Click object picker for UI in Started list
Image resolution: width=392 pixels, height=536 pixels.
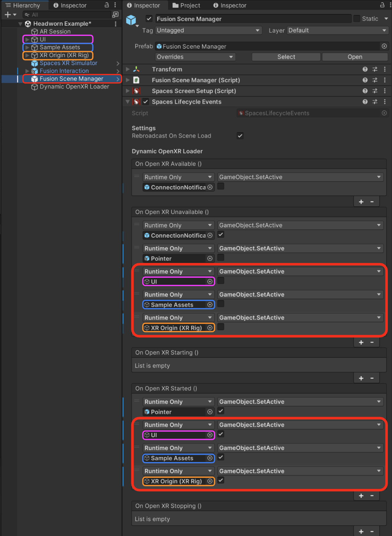[x=210, y=435]
